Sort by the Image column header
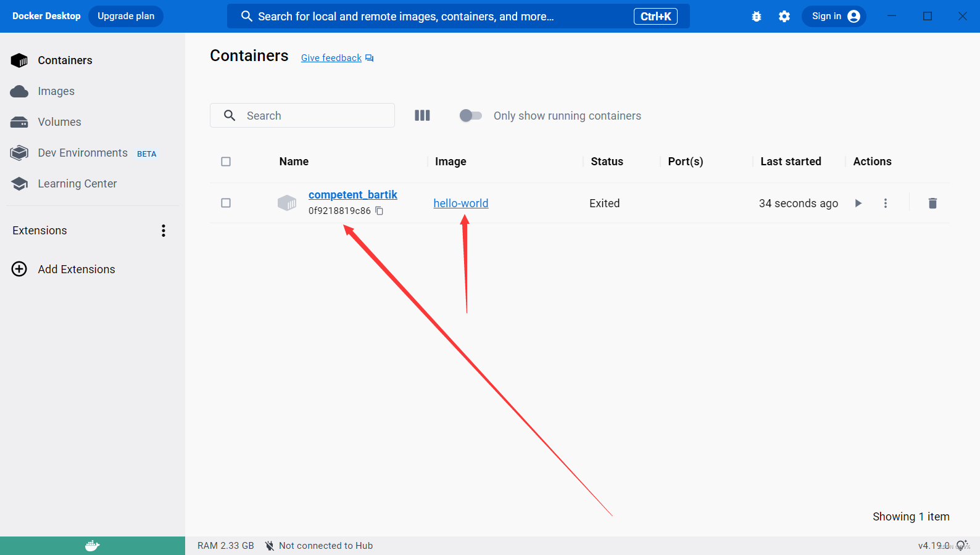This screenshot has width=980, height=555. [x=451, y=162]
